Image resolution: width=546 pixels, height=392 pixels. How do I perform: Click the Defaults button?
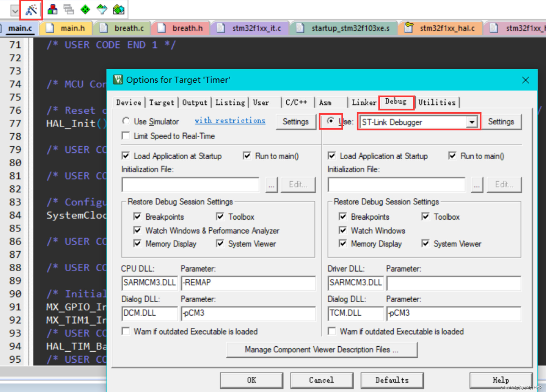pyautogui.click(x=392, y=380)
